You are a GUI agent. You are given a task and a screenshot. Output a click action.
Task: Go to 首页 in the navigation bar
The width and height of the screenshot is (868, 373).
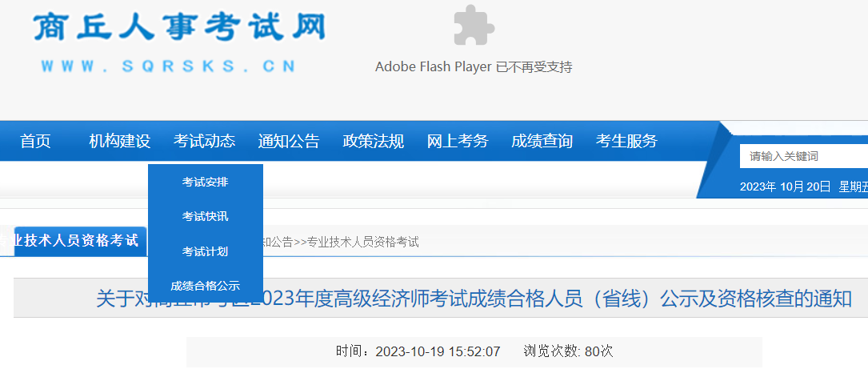click(35, 142)
